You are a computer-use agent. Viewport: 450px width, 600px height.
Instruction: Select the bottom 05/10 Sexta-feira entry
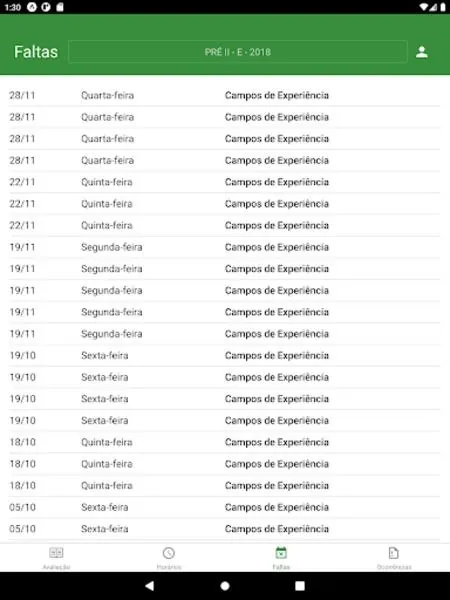click(x=224, y=529)
